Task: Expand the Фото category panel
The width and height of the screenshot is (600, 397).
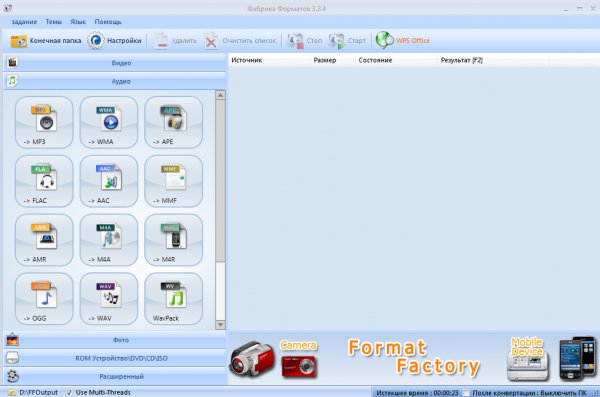Action: pyautogui.click(x=114, y=340)
